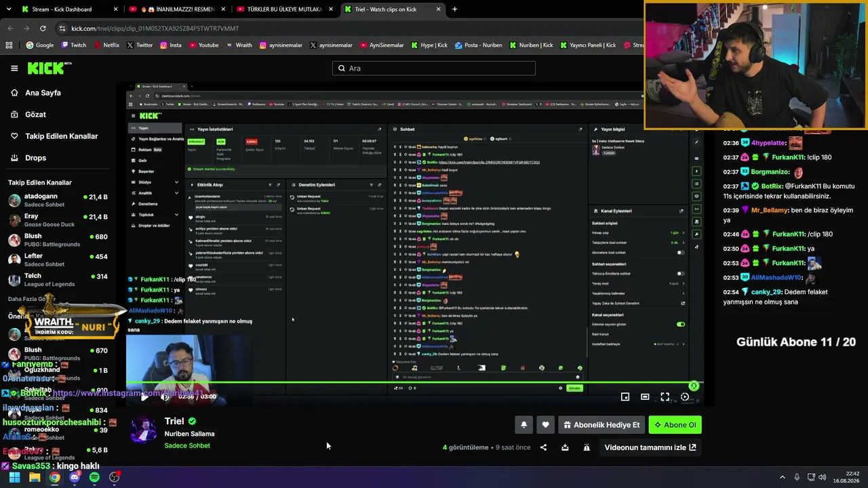Go to Ana Sayfa in sidebar

tap(43, 93)
